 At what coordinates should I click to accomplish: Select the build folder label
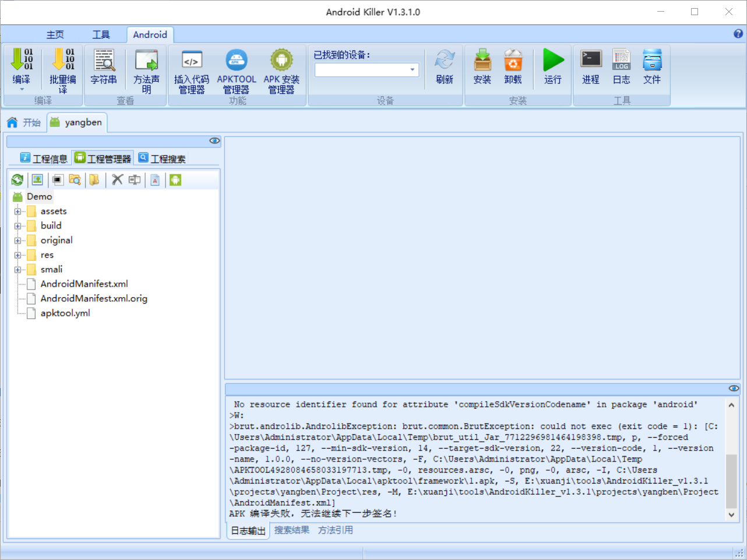coord(51,226)
